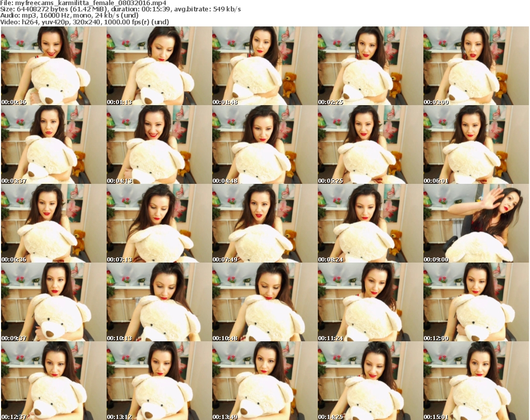Open the waving-hand frame at 00:09:00

[475, 223]
